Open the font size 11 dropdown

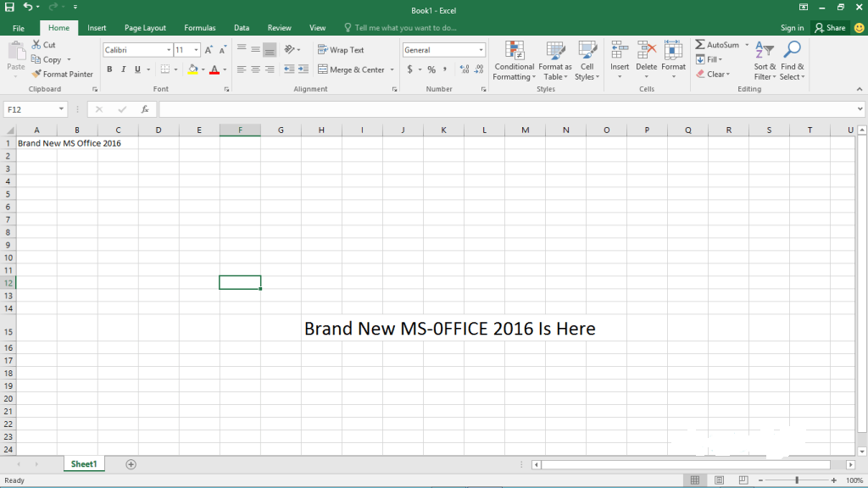(x=196, y=50)
